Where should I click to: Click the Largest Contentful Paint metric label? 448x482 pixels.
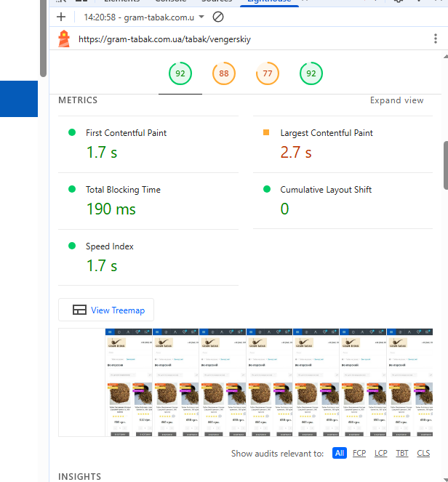327,133
